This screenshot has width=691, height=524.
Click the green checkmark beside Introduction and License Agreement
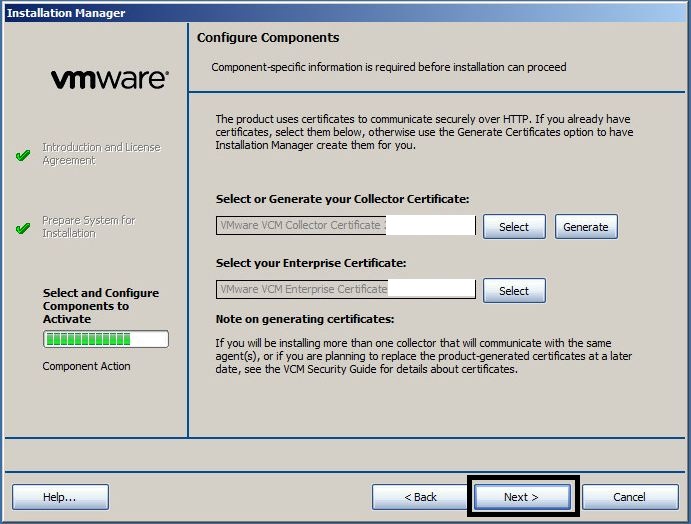24,156
